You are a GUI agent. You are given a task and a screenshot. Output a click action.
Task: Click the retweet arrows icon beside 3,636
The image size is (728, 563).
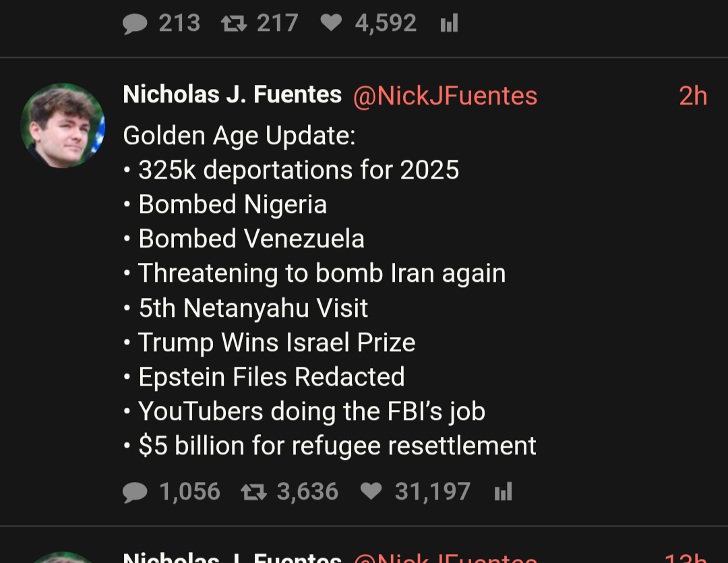[253, 492]
